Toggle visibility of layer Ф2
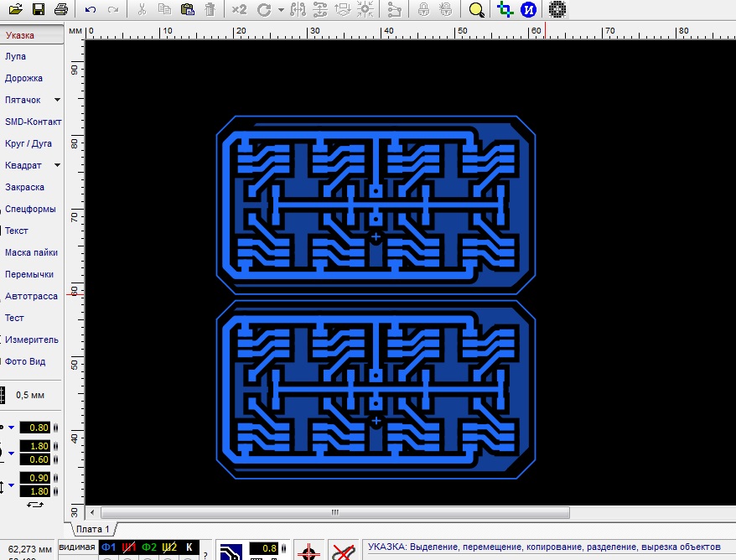Image resolution: width=736 pixels, height=560 pixels. pyautogui.click(x=149, y=547)
